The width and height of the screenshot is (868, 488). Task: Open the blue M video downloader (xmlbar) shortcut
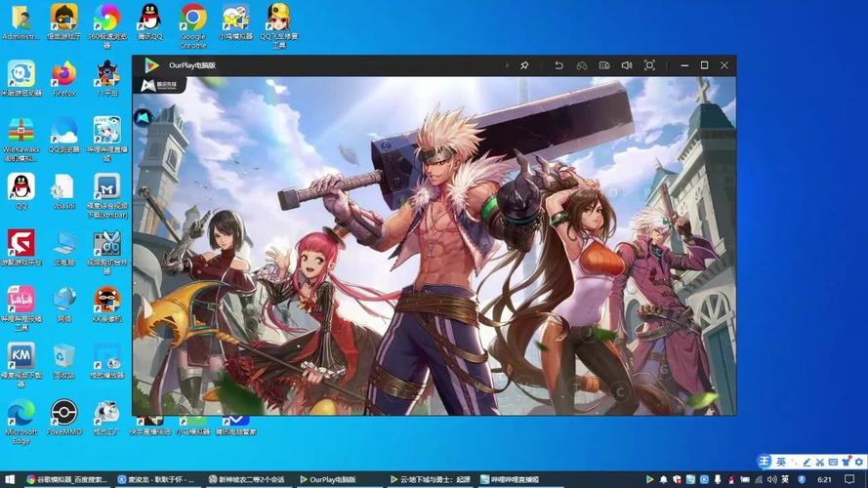[106, 195]
